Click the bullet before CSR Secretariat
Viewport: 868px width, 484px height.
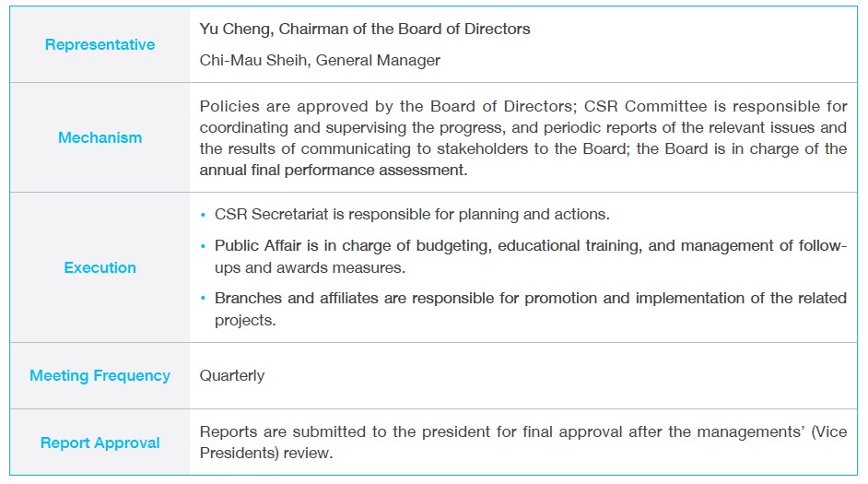coord(203,215)
